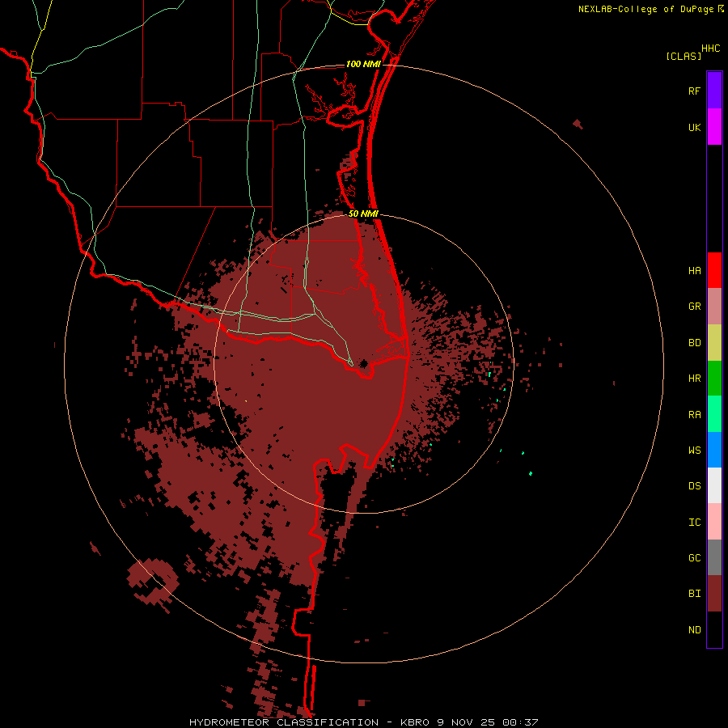The image size is (728, 728).
Task: Click the RA legend label
Action: [x=694, y=415]
